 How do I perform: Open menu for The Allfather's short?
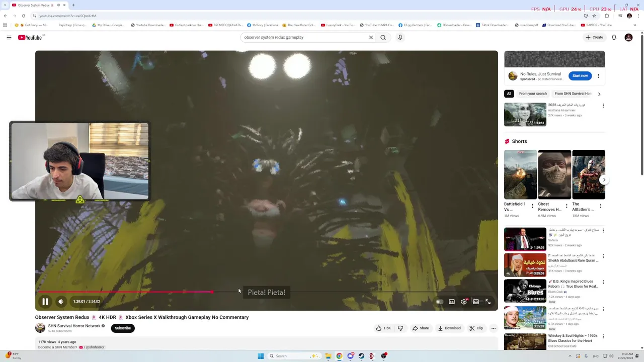601,206
